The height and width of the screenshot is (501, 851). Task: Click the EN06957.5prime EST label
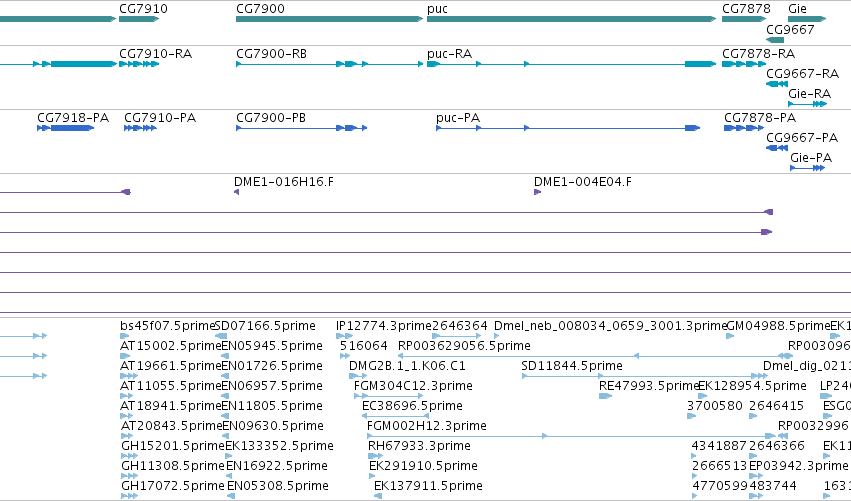[x=272, y=386]
